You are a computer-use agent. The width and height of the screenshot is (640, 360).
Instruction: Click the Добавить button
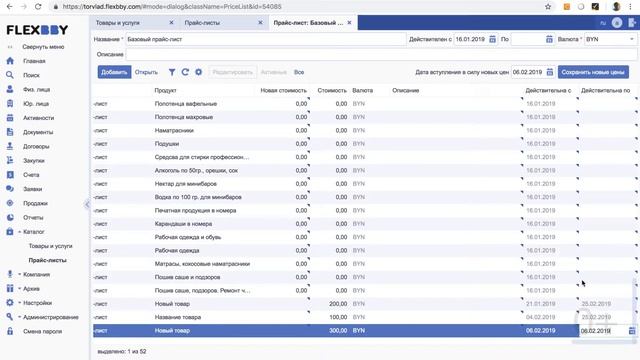[114, 72]
